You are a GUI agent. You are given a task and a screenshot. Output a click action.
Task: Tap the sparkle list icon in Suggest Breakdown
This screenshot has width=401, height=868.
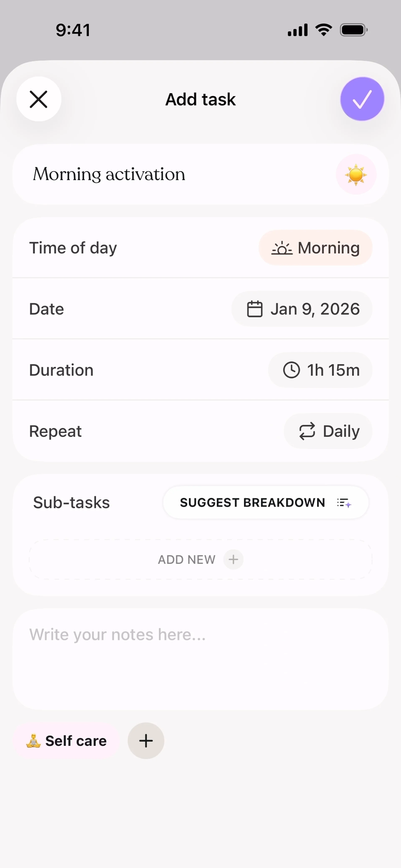[x=344, y=503]
